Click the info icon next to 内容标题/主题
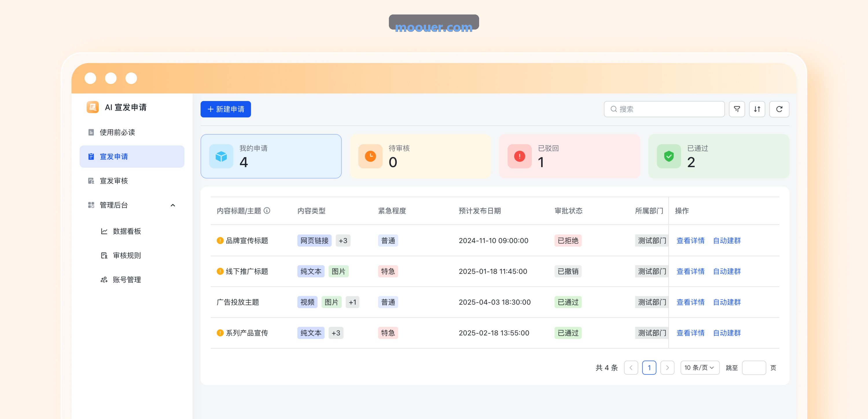Image resolution: width=868 pixels, height=419 pixels. coord(267,211)
